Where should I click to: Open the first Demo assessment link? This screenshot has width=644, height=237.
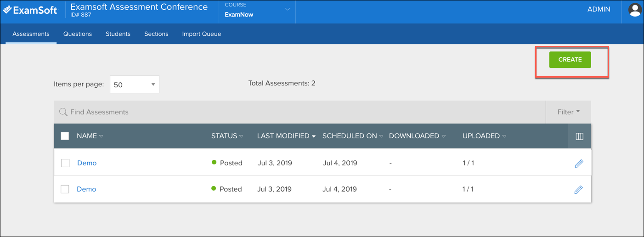87,163
